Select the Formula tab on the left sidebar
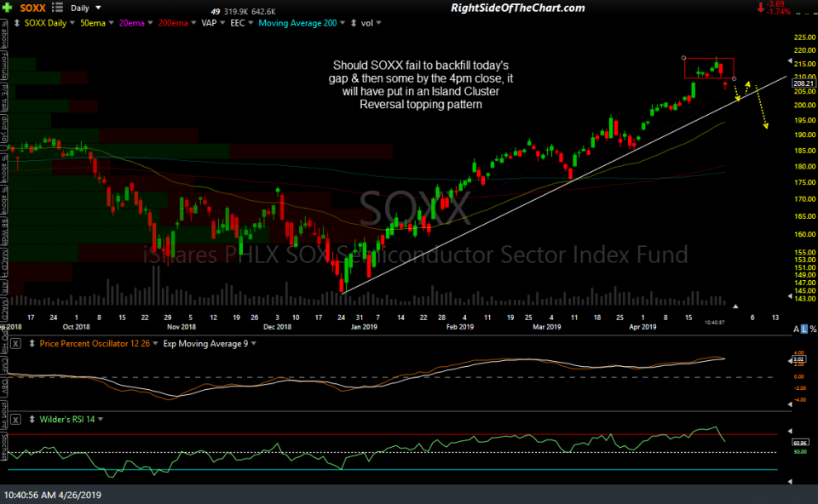 point(6,65)
